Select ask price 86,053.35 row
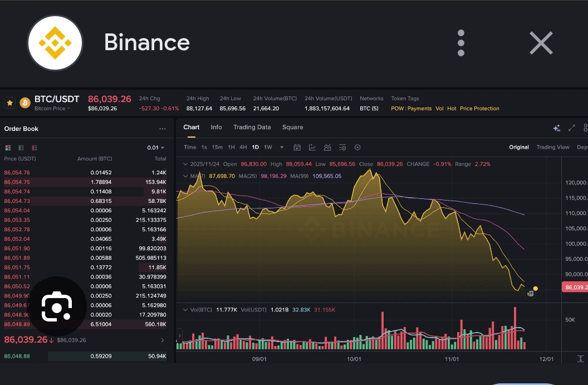This screenshot has width=588, height=385. click(85, 220)
